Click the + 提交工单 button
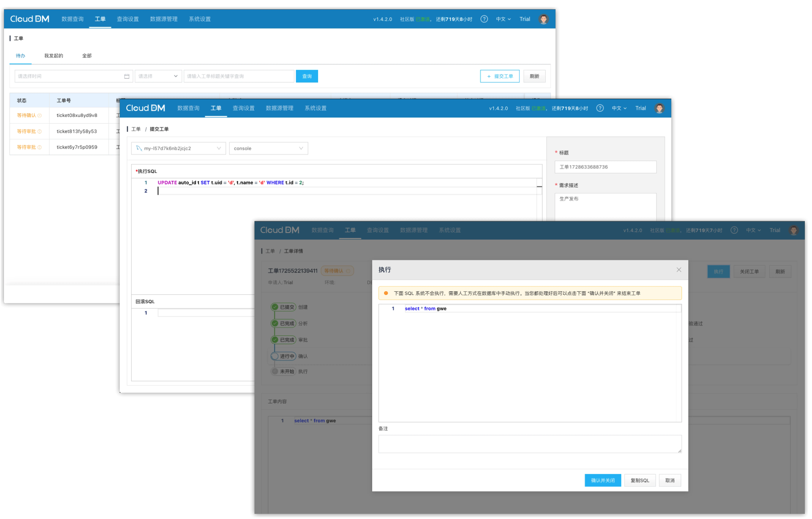The image size is (812, 519). [x=499, y=76]
